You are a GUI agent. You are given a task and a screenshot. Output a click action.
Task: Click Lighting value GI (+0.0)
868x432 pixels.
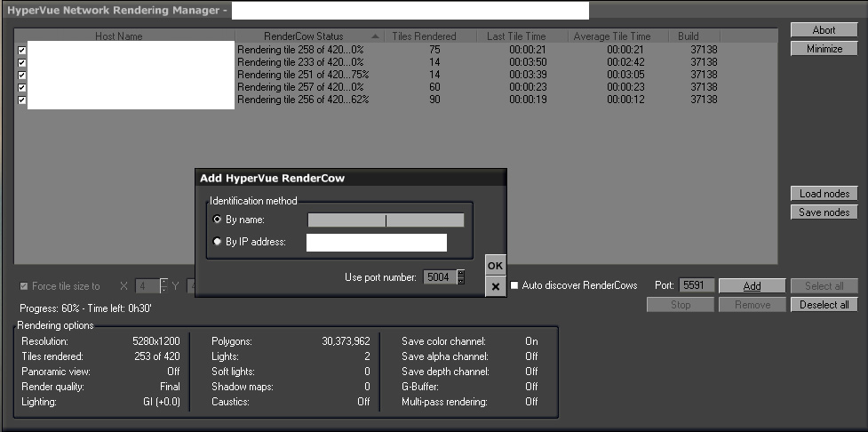tap(161, 402)
